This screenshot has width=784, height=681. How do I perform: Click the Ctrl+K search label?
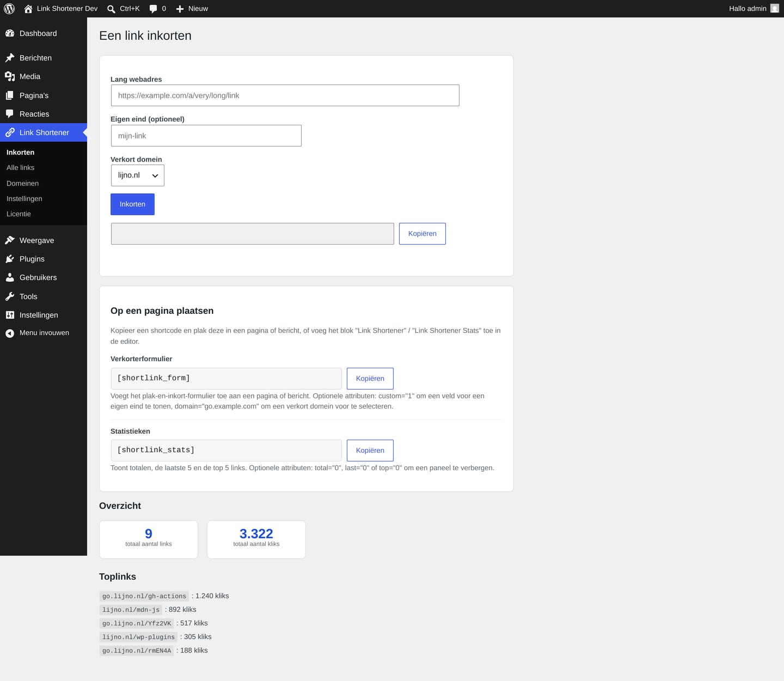pos(130,9)
